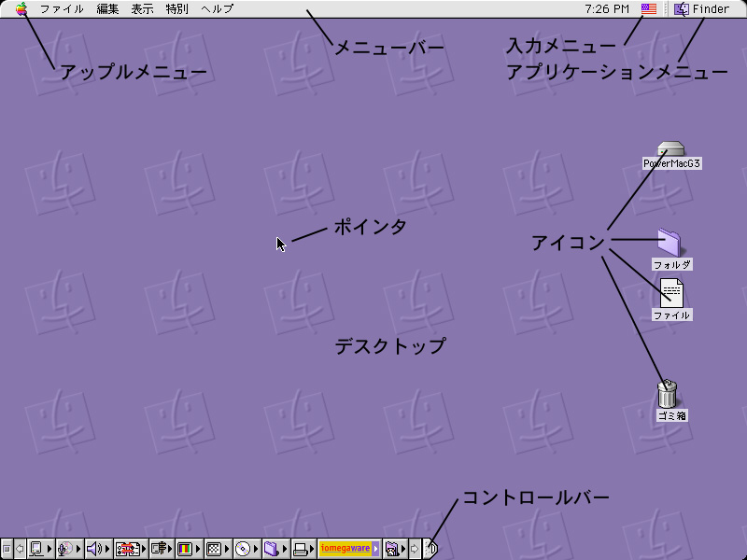Click the control strip close box
The height and width of the screenshot is (560, 747).
coord(7,549)
